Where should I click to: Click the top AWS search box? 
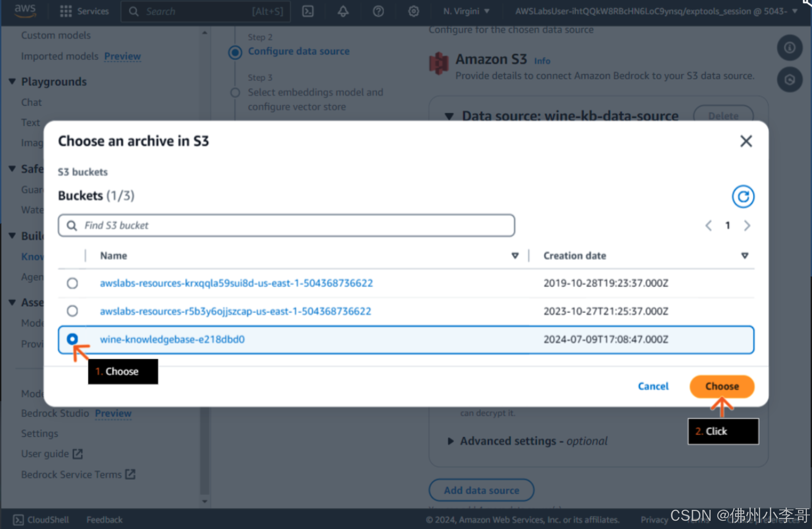(x=205, y=11)
